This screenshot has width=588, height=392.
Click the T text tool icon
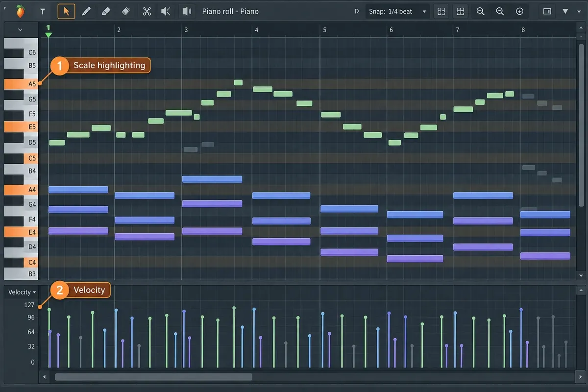tap(43, 11)
